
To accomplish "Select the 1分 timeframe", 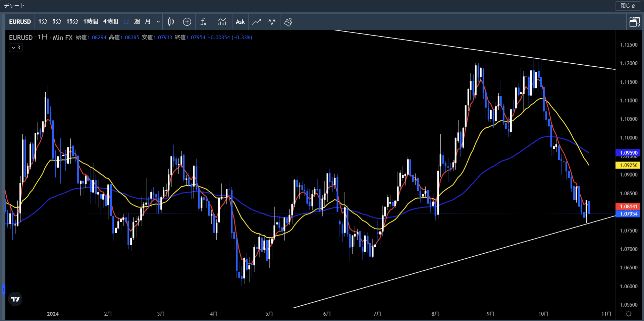I will click(43, 21).
